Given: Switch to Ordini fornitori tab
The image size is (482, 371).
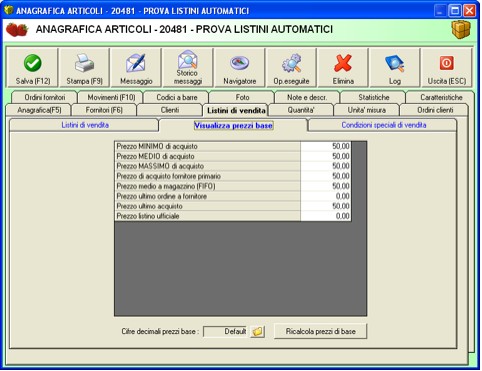Looking at the screenshot, I should [x=45, y=97].
